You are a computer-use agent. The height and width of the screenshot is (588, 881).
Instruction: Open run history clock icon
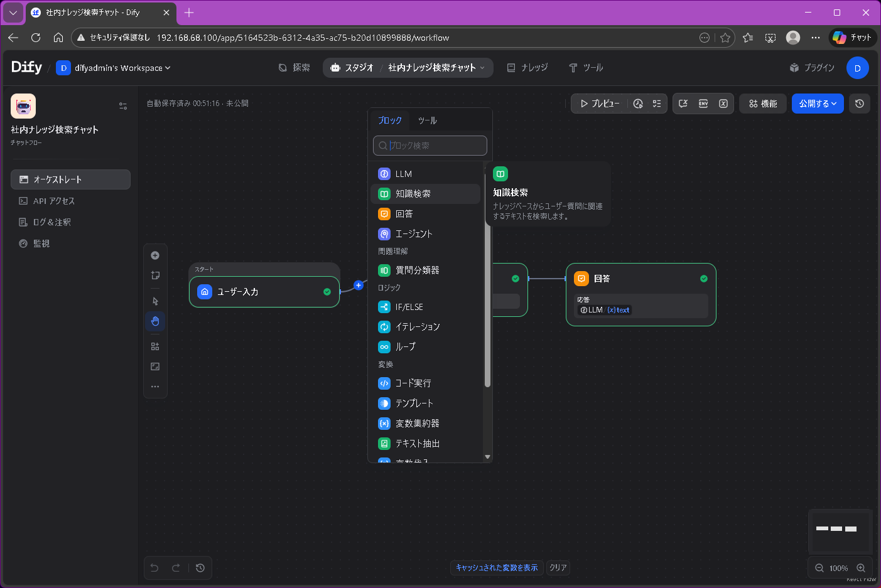(638, 104)
